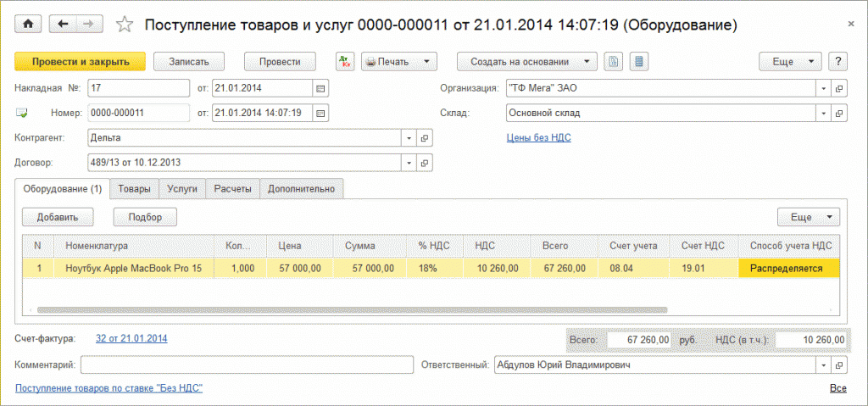Open Создать на основании dropdown
The height and width of the screenshot is (406, 868).
pyautogui.click(x=526, y=62)
